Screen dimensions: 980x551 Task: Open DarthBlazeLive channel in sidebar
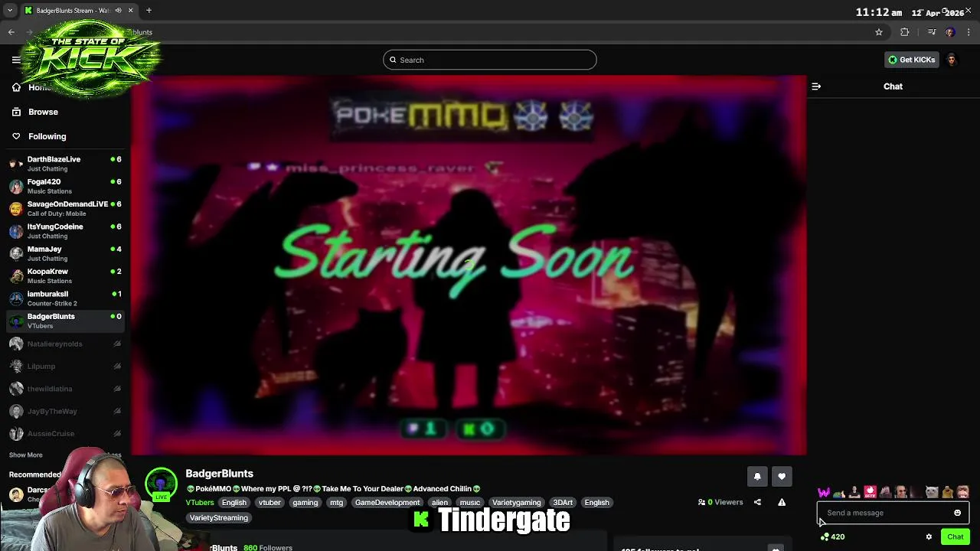coord(65,164)
